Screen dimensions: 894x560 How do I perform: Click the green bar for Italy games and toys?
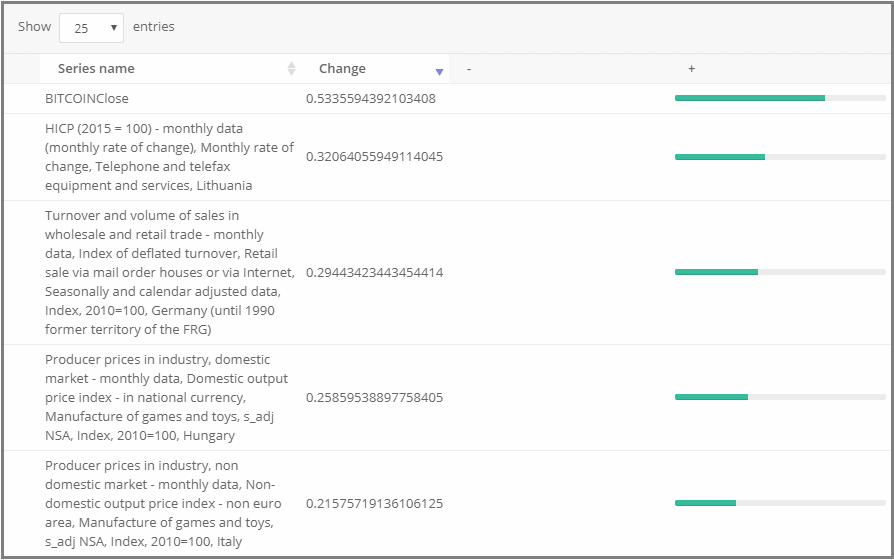coord(705,503)
